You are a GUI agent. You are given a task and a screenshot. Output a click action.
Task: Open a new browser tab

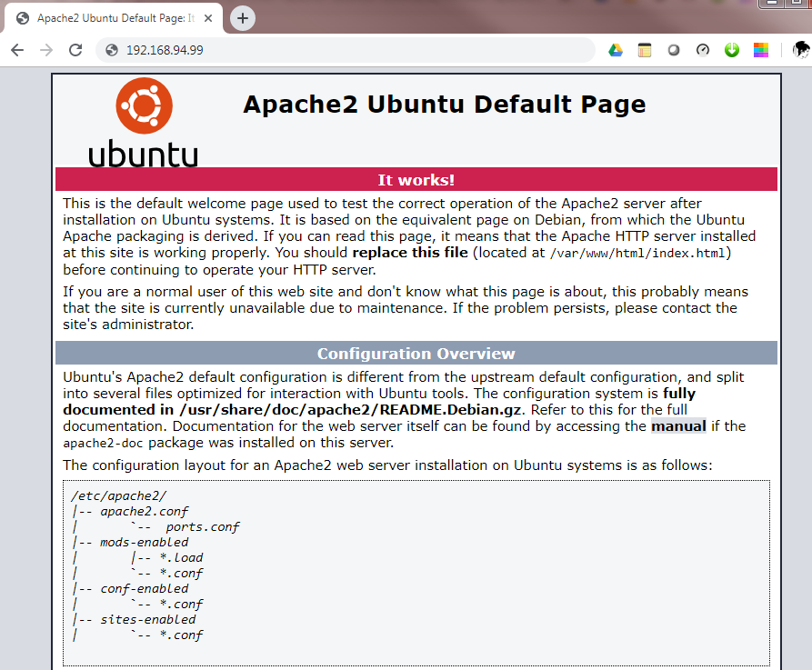pos(242,17)
